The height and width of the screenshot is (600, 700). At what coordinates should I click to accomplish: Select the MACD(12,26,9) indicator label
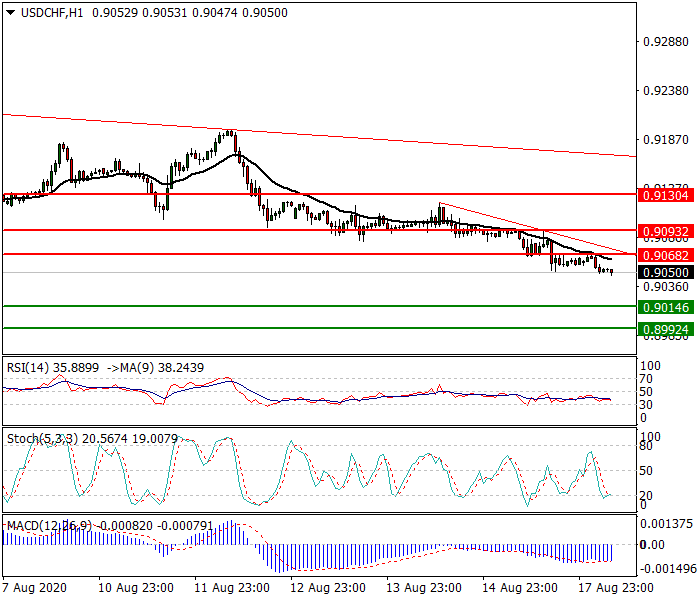coord(49,526)
